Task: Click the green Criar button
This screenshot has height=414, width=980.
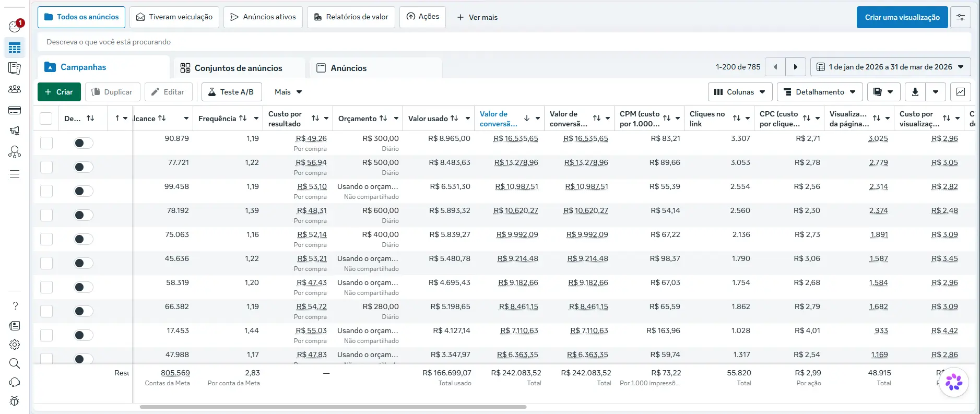Action: click(x=59, y=92)
